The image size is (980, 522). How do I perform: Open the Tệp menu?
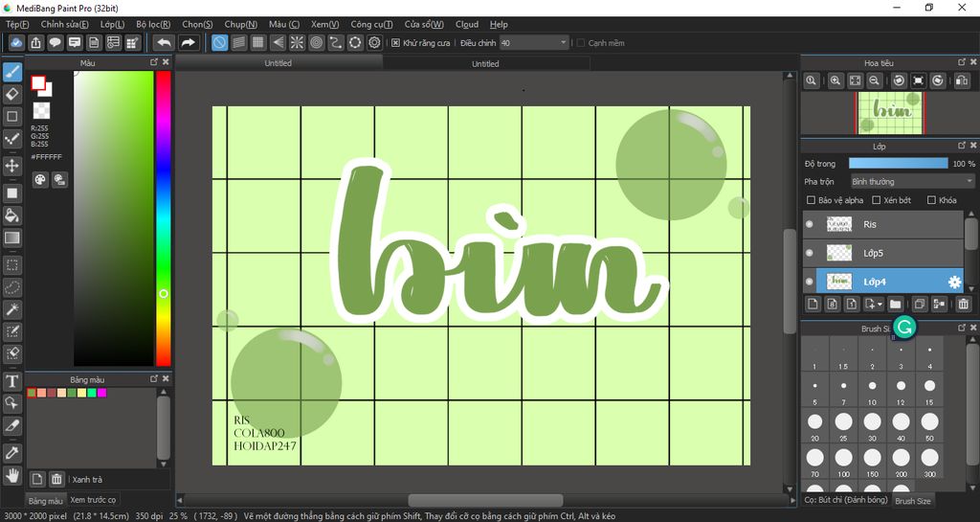[x=17, y=24]
